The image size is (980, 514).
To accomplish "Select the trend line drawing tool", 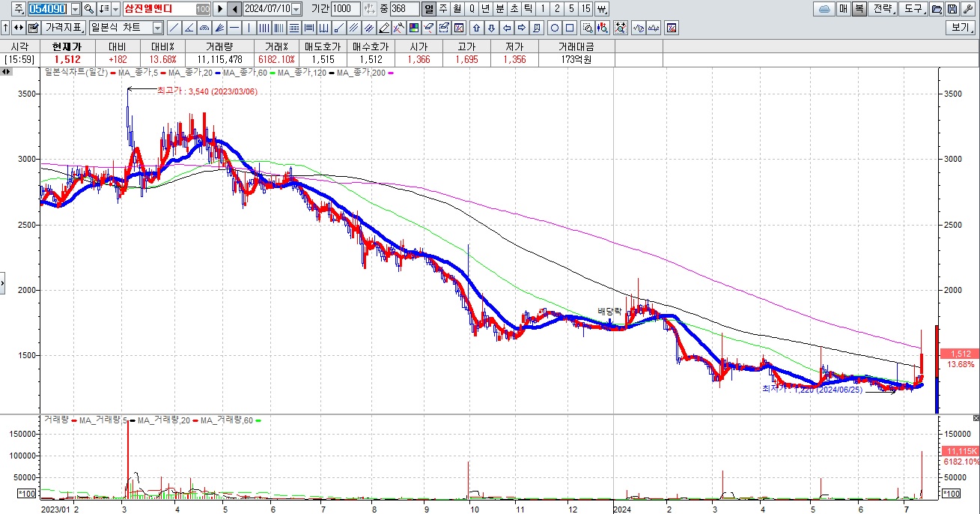I will [x=174, y=28].
